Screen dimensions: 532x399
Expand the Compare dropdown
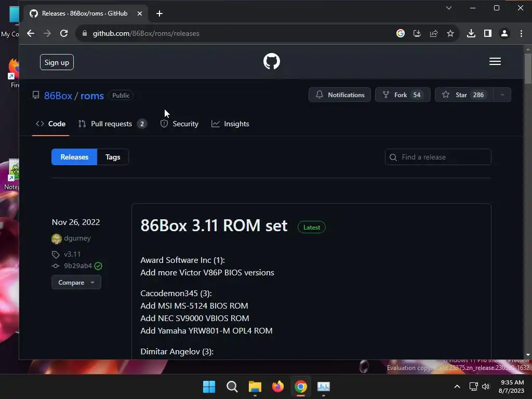[76, 282]
